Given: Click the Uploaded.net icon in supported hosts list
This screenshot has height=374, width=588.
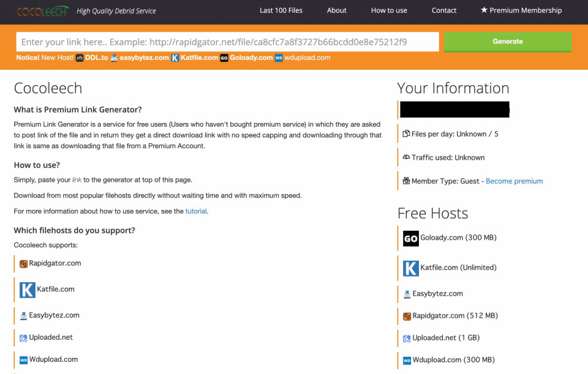Looking at the screenshot, I should point(23,338).
